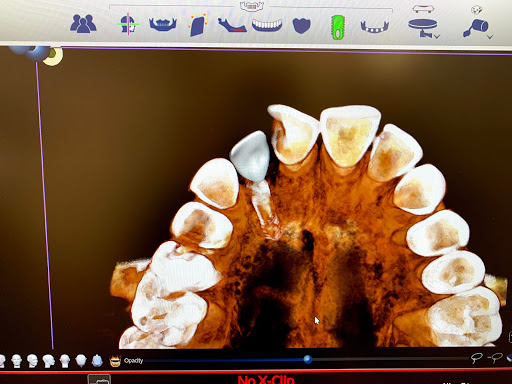
Task: Click the jaw arch selection icon
Action: click(x=163, y=25)
